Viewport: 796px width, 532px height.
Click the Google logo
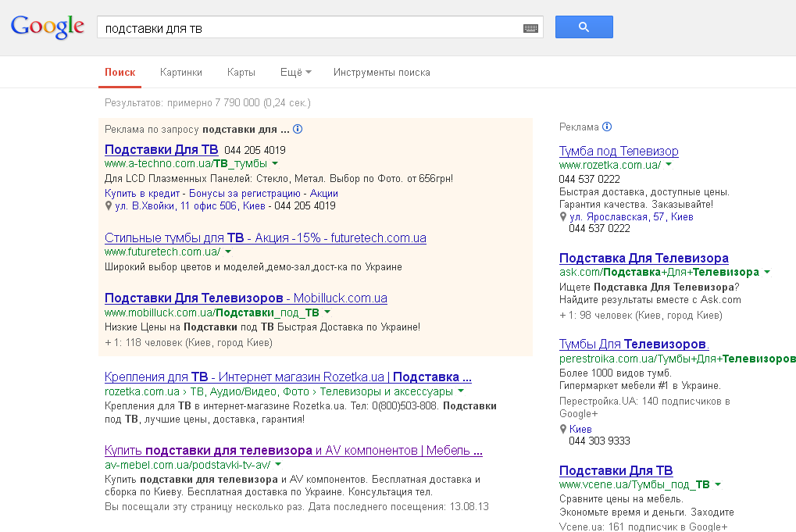pos(47,27)
